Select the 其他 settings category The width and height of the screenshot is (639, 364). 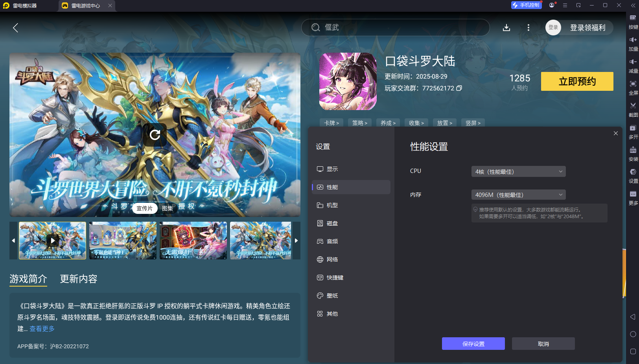coord(351,314)
